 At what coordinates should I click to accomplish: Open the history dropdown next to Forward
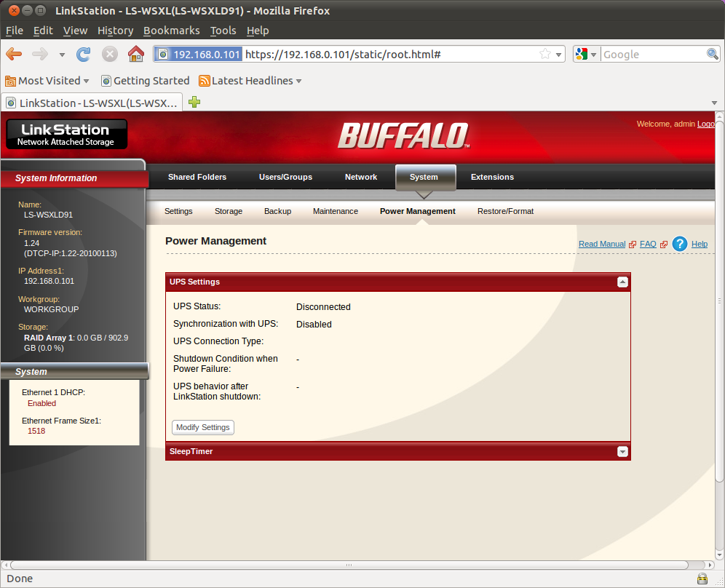point(62,55)
